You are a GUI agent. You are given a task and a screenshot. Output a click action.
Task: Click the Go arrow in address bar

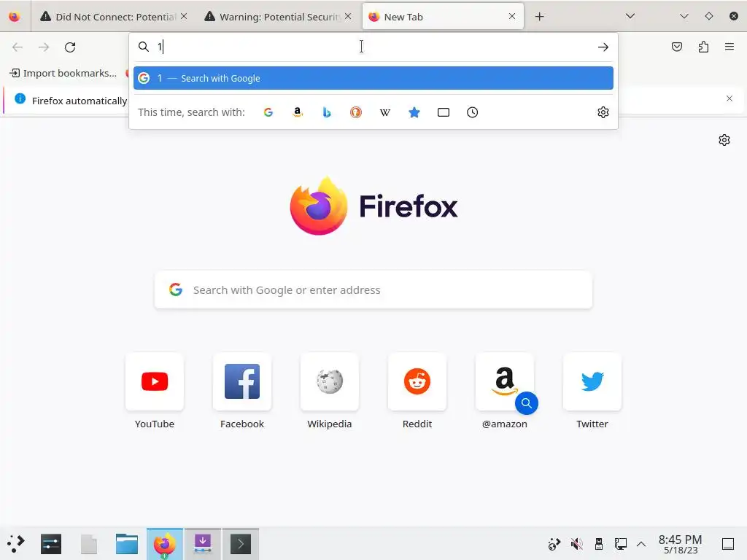pos(603,47)
